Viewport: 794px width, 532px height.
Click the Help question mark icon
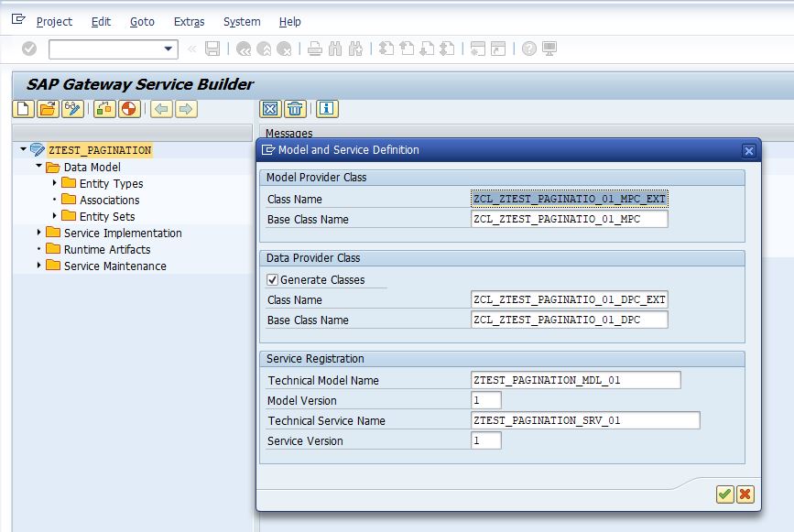coord(529,49)
